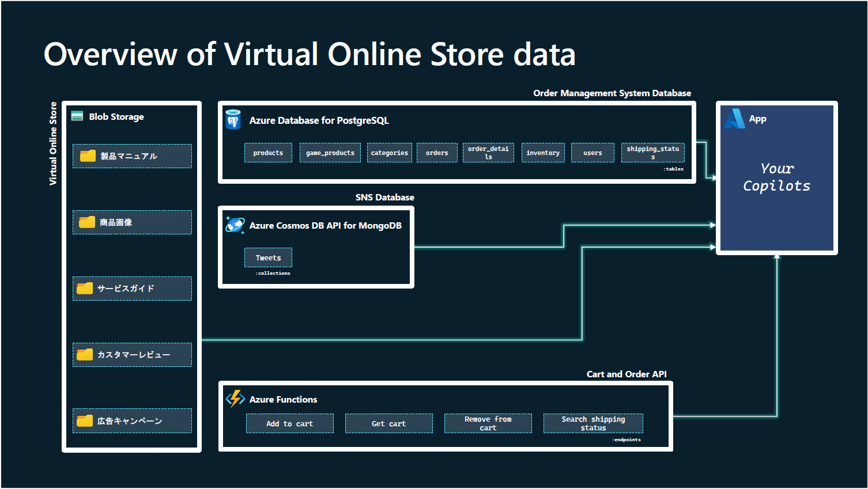
Task: Click the 広告キャンペーン folder label
Action: pos(130,421)
